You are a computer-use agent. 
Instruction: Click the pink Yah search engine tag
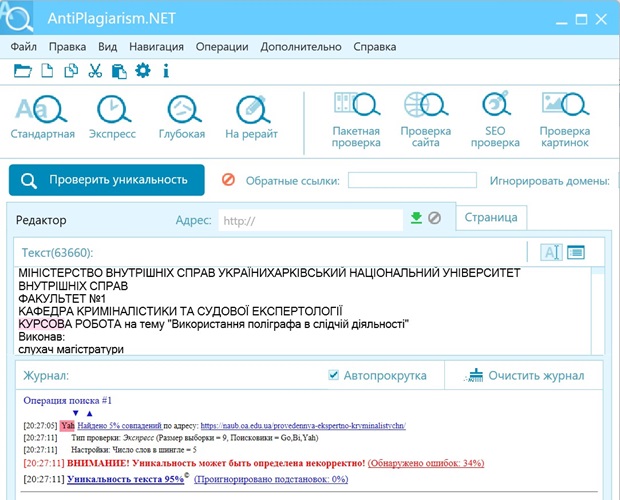67,426
